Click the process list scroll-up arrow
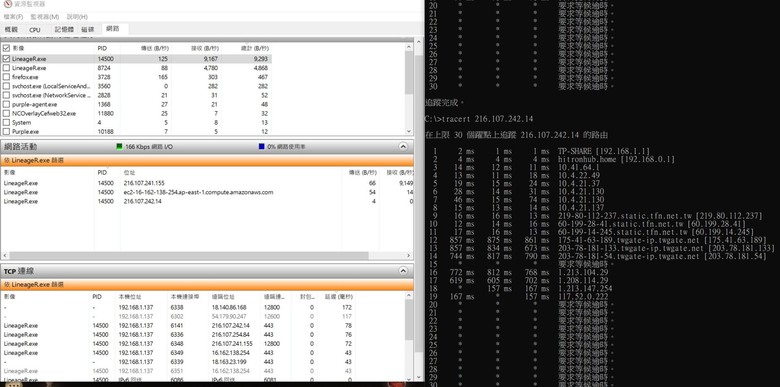 [x=409, y=47]
